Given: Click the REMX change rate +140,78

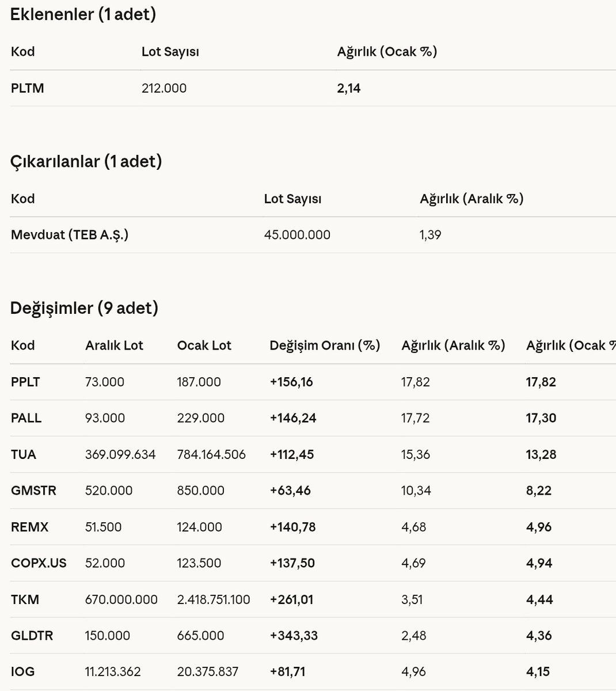Looking at the screenshot, I should (x=292, y=527).
